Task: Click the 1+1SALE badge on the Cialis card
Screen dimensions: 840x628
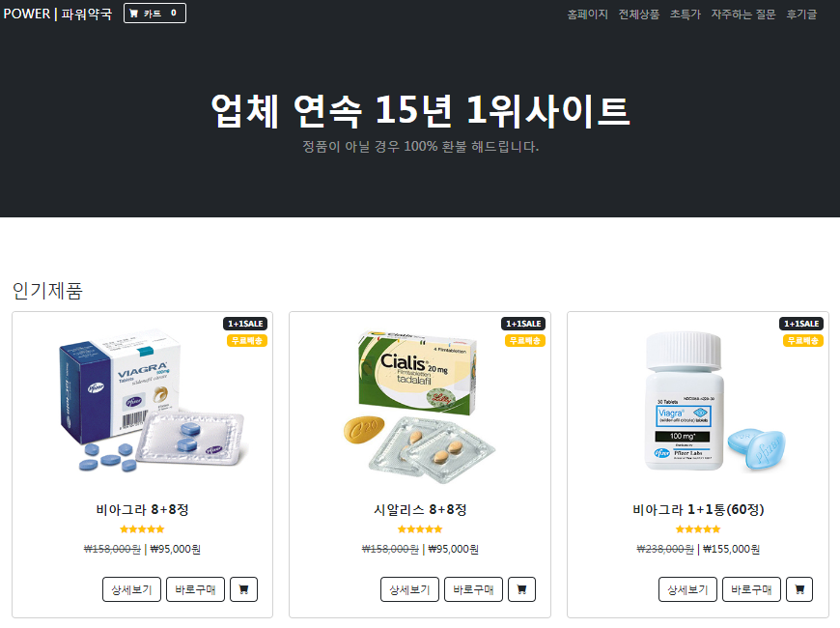Action: coord(523,324)
